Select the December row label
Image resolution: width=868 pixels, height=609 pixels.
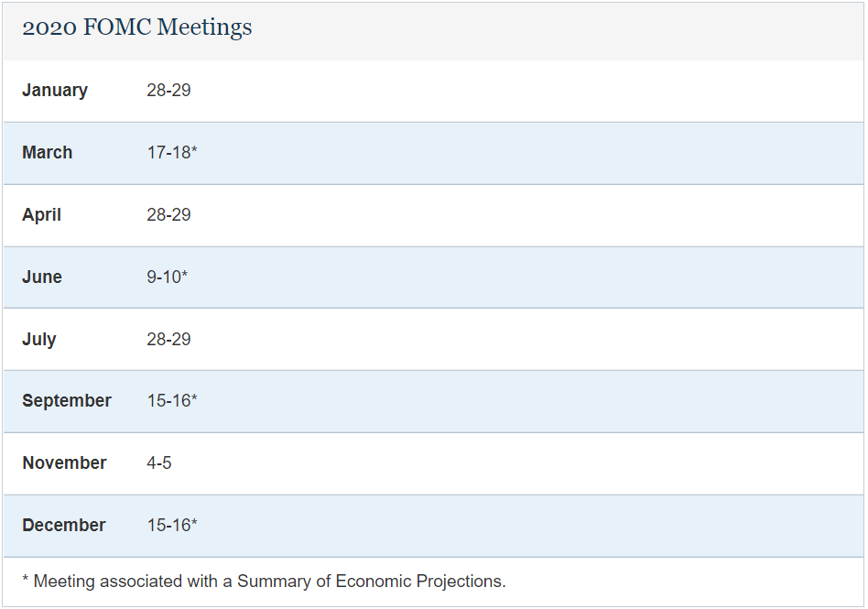pyautogui.click(x=64, y=525)
